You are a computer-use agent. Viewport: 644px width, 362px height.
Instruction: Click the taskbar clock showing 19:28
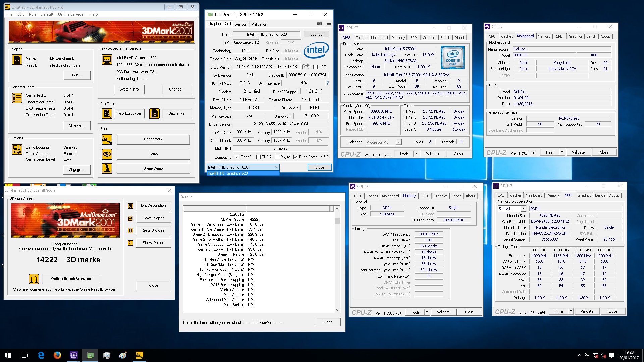click(x=629, y=355)
